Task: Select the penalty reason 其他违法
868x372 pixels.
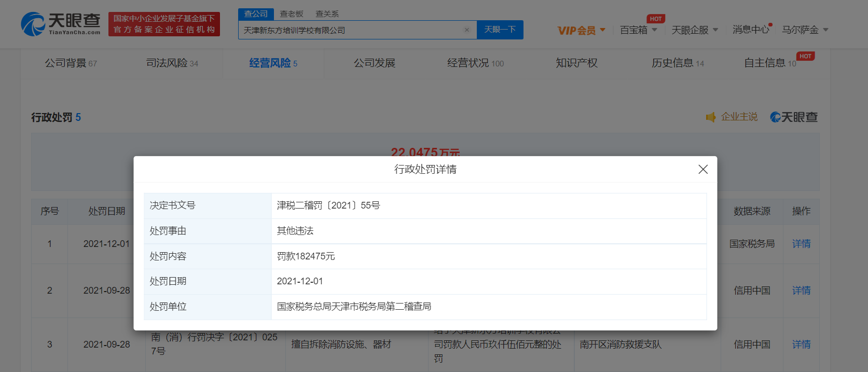Action: 295,231
